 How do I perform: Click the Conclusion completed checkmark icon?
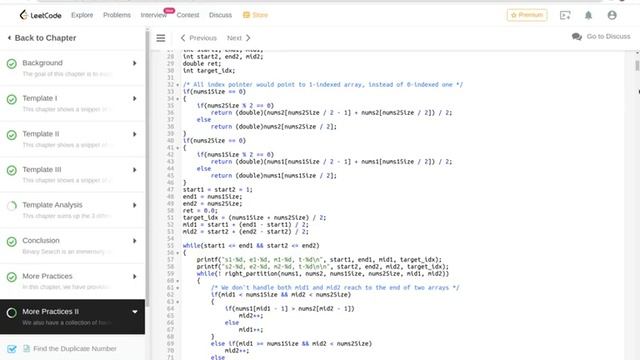pyautogui.click(x=12, y=242)
